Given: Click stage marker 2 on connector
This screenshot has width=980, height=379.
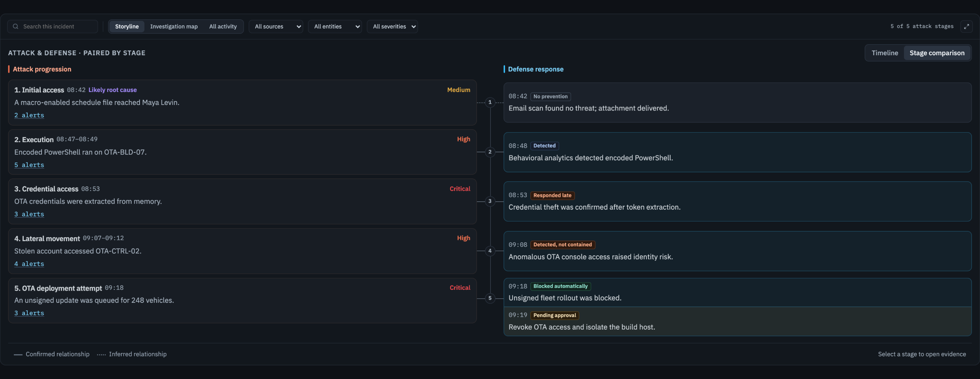Looking at the screenshot, I should point(490,152).
